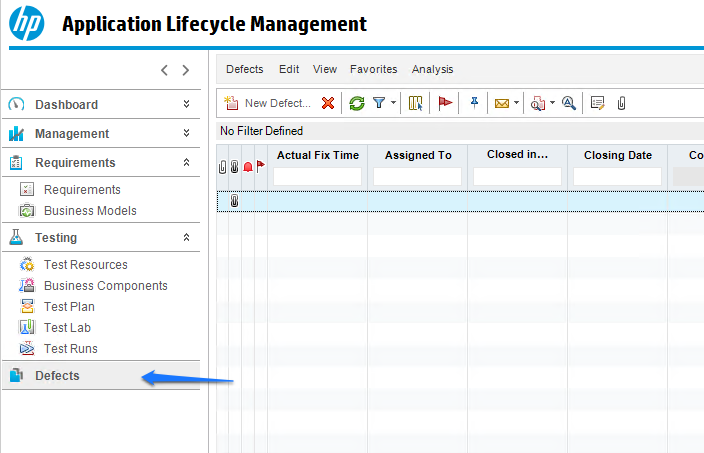Open Test Plan module in sidebar
Image resolution: width=704 pixels, height=453 pixels.
point(69,307)
